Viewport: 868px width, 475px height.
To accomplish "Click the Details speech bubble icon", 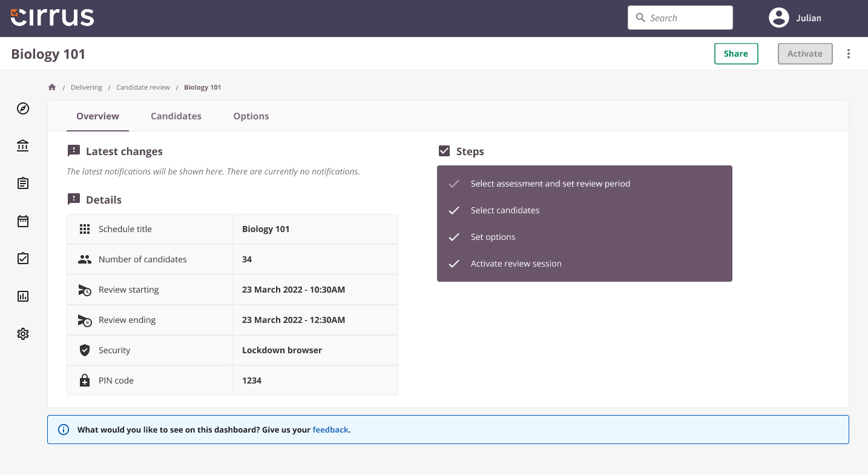I will (74, 199).
